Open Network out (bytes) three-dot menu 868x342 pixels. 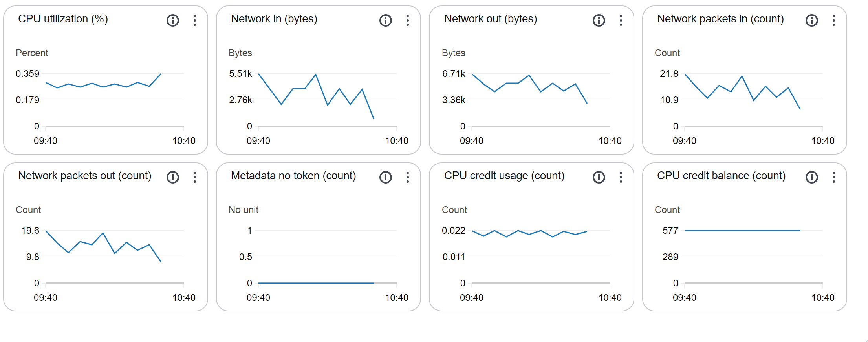click(621, 20)
